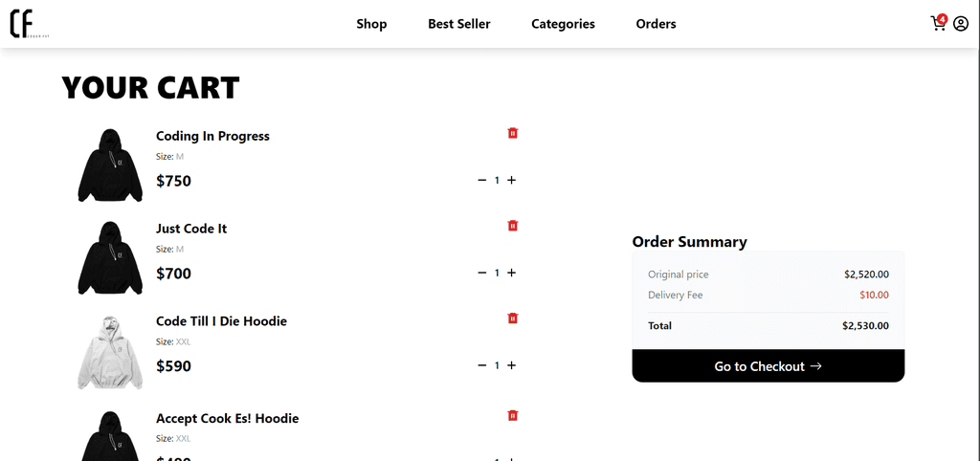The height and width of the screenshot is (461, 980).
Task: Delete Code Till I Die Hoodie item
Action: tap(513, 318)
